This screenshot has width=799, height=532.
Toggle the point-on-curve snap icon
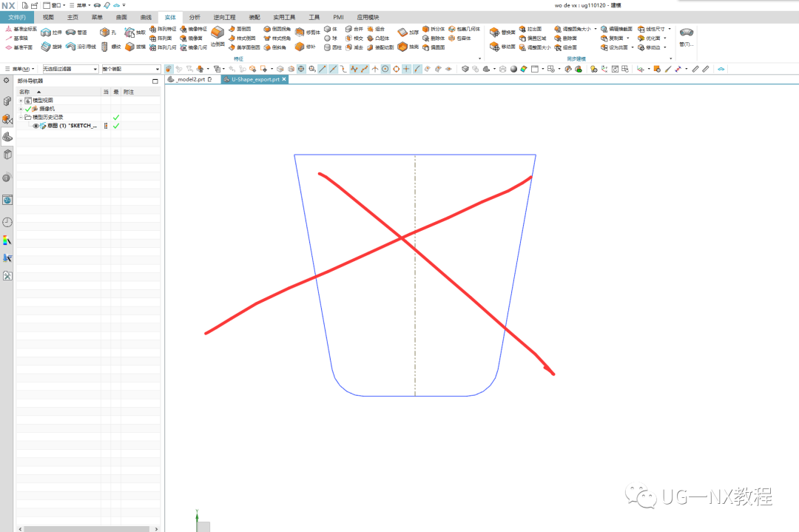417,69
